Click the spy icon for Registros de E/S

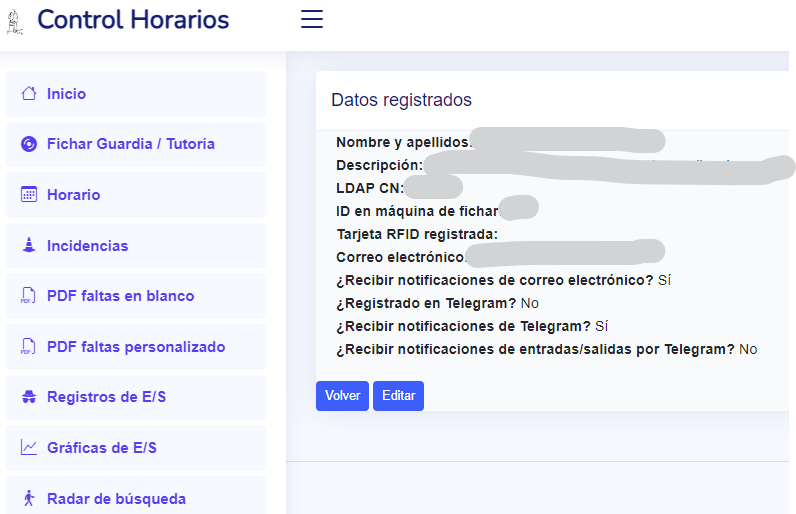(x=29, y=397)
